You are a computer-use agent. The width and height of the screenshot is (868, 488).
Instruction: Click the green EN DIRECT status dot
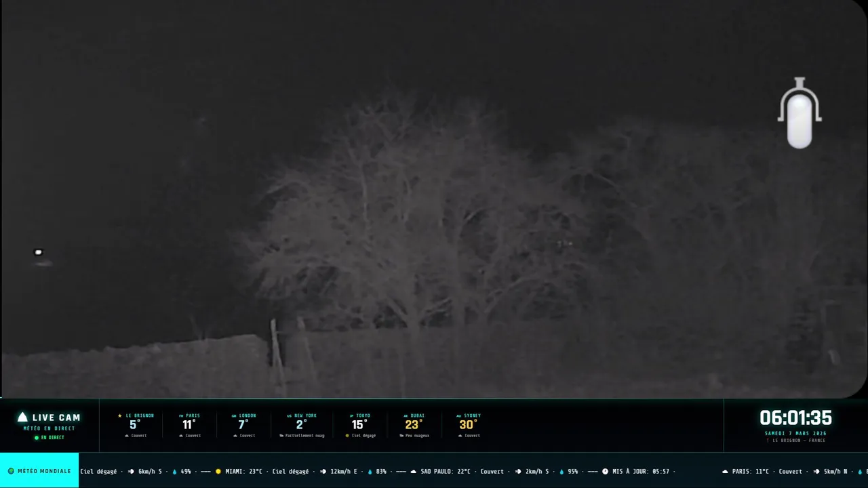pyautogui.click(x=37, y=438)
